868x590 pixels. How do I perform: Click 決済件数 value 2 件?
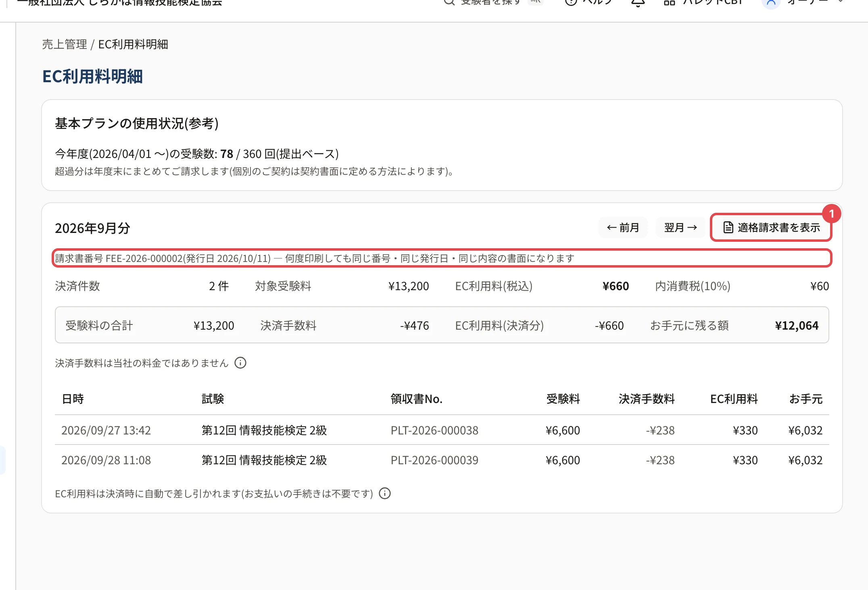coord(219,286)
